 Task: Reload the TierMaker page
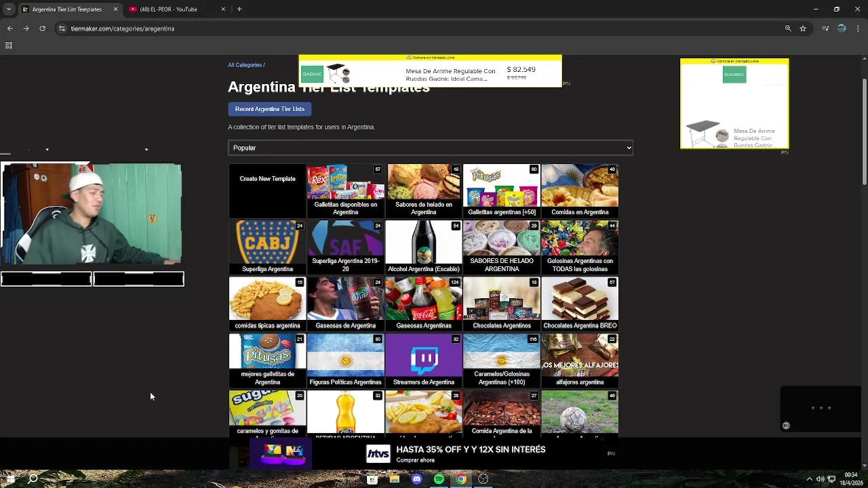(x=42, y=28)
